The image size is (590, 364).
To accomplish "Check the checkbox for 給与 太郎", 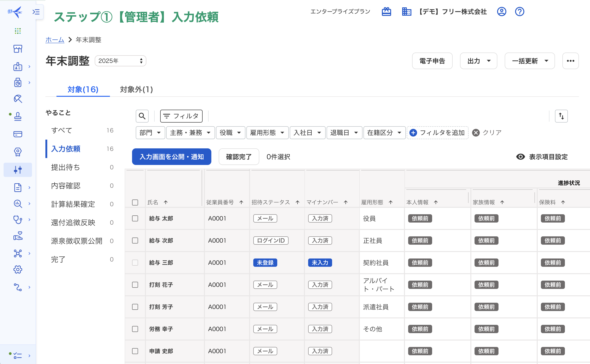I will (x=135, y=218).
